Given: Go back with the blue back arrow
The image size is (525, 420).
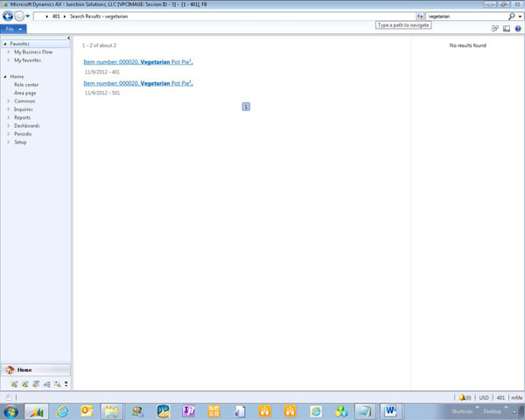Looking at the screenshot, I should pos(8,16).
